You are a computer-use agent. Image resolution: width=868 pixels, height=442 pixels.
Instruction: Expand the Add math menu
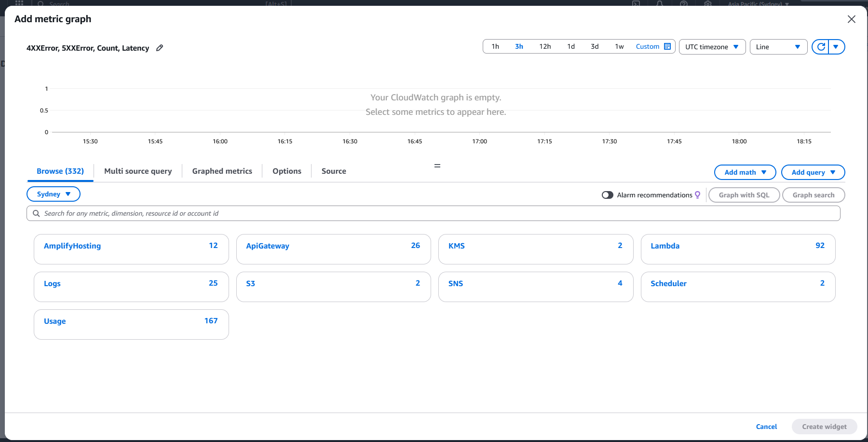pos(745,172)
